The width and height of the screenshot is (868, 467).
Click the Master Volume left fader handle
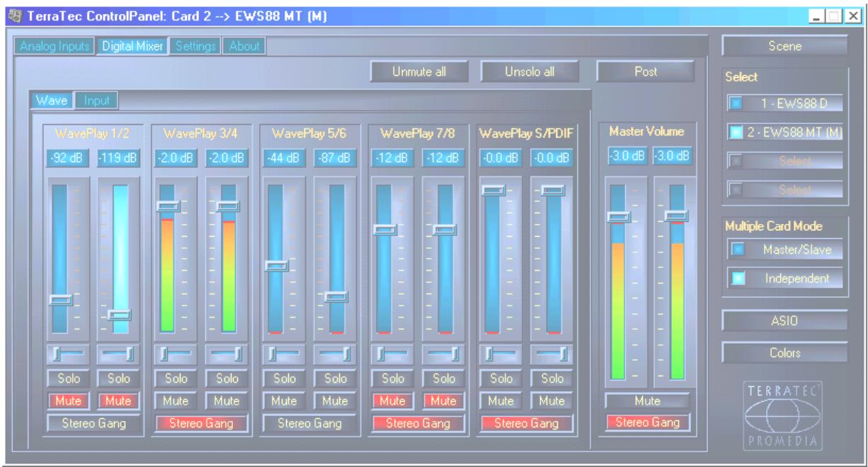click(617, 217)
